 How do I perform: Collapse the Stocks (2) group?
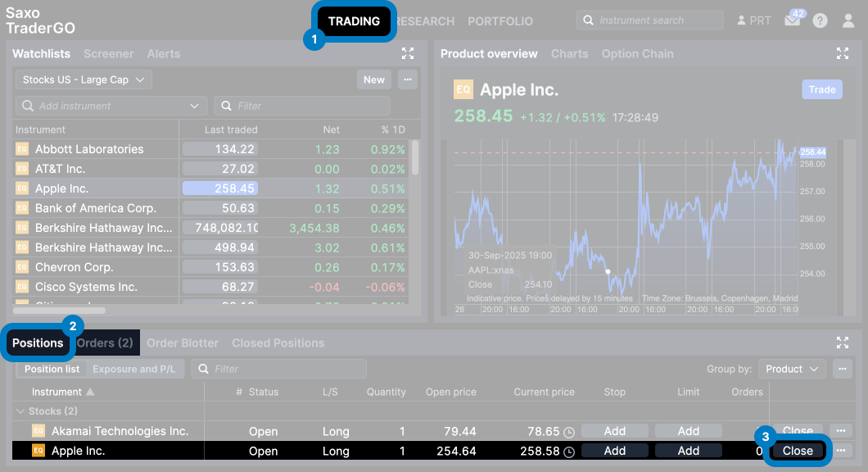tap(20, 411)
